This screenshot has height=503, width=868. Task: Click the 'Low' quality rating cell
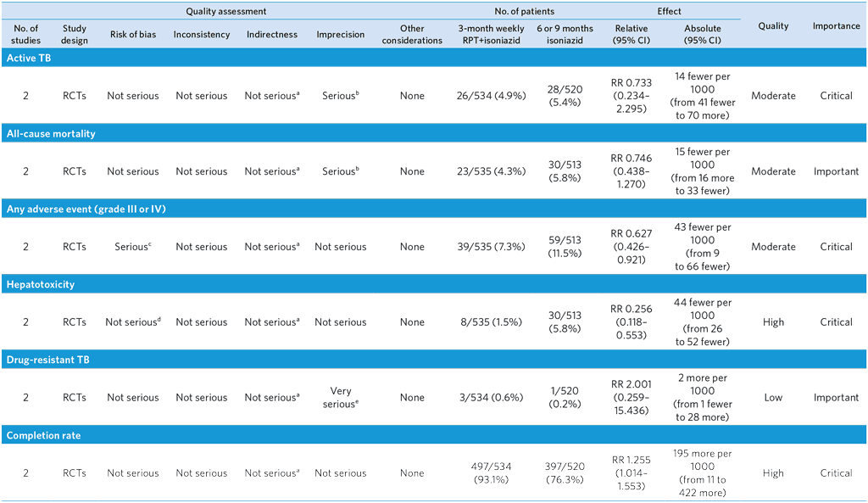(x=772, y=397)
